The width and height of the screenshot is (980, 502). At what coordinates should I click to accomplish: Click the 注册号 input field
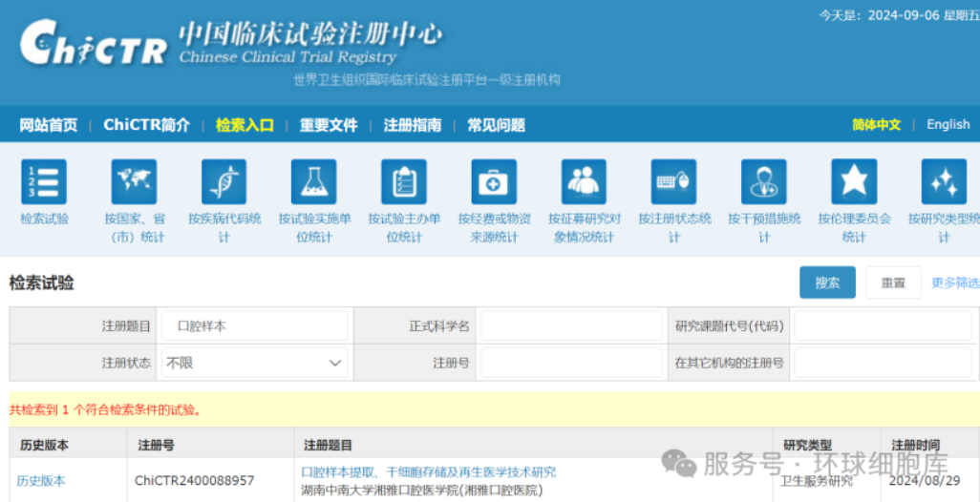[x=571, y=363]
